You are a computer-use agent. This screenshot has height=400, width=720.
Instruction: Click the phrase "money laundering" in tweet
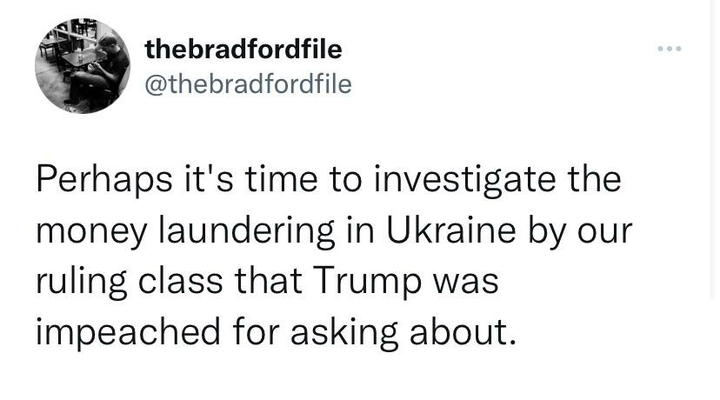coord(177,233)
